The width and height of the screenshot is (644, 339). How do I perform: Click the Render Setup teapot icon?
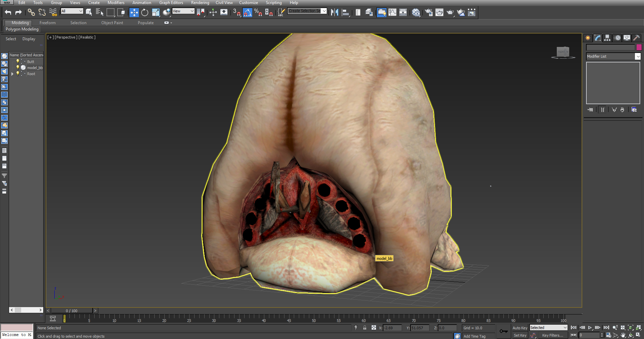click(x=429, y=13)
